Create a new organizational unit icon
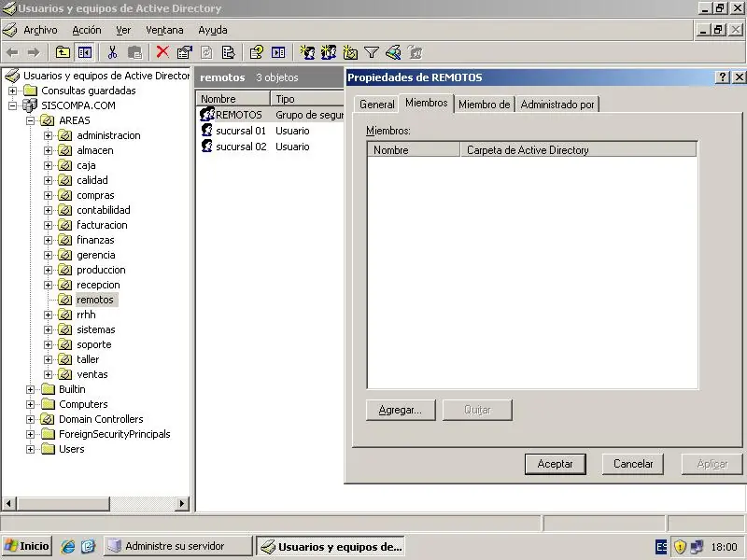Screen dimensions: 747x560 pos(350,52)
